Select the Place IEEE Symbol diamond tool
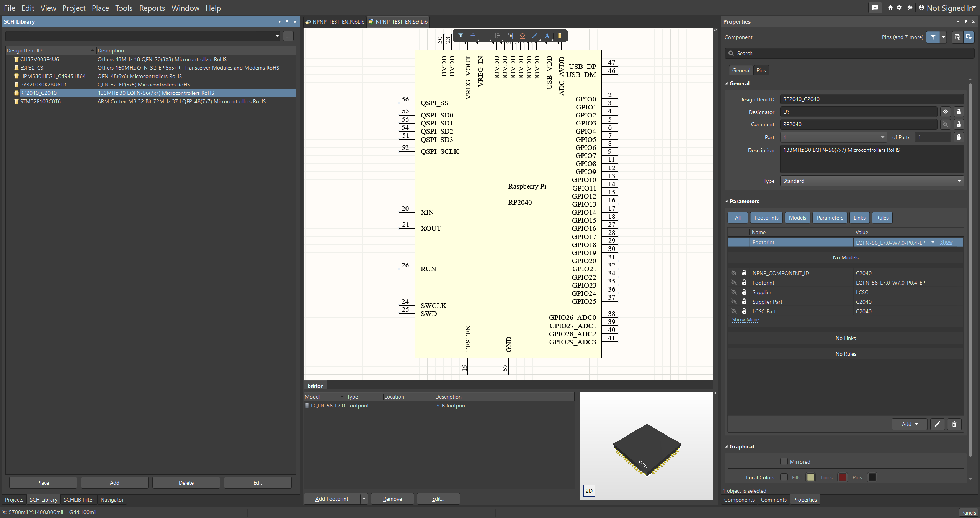 pyautogui.click(x=522, y=36)
